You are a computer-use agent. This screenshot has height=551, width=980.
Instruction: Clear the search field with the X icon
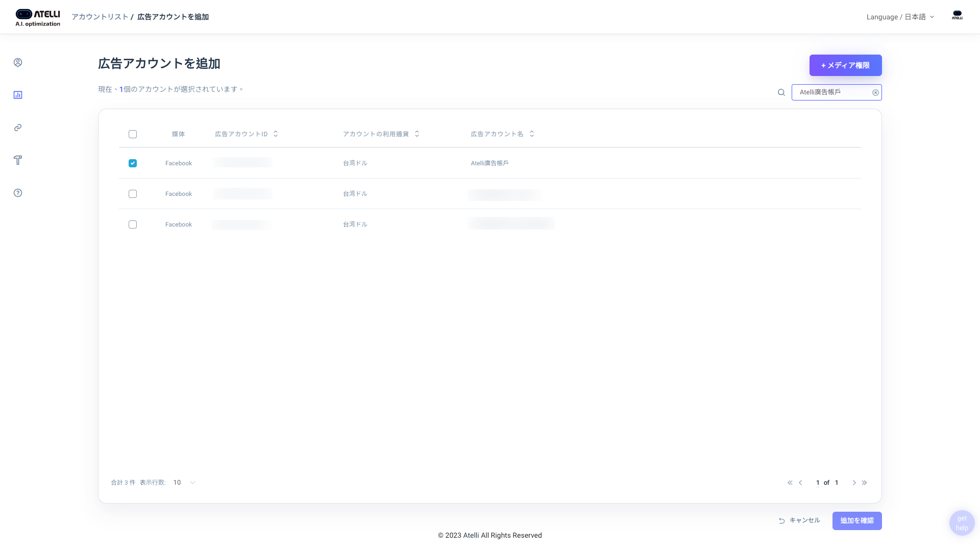click(x=875, y=92)
